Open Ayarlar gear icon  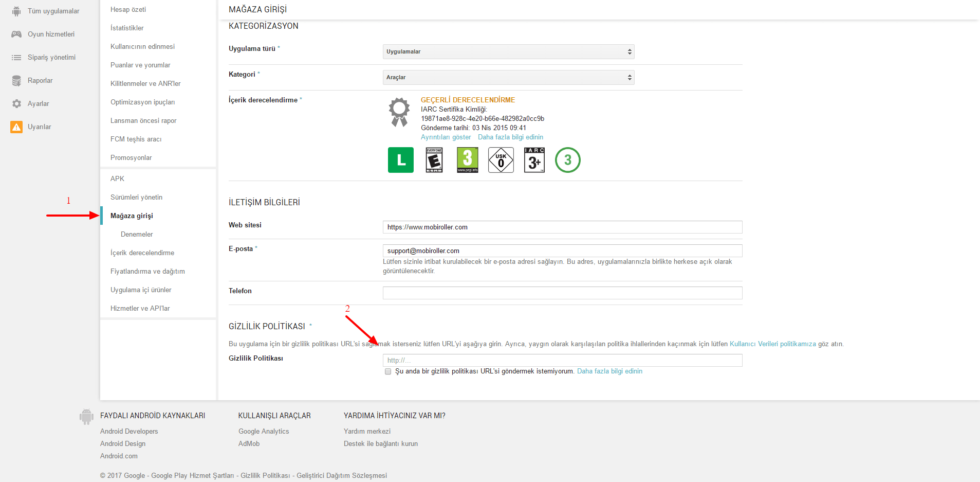pos(16,104)
